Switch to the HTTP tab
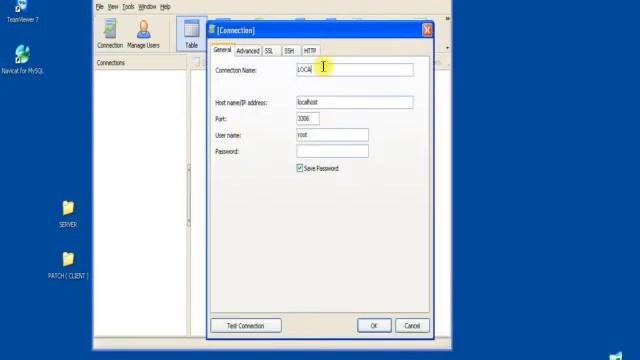640x360 pixels. (x=310, y=51)
